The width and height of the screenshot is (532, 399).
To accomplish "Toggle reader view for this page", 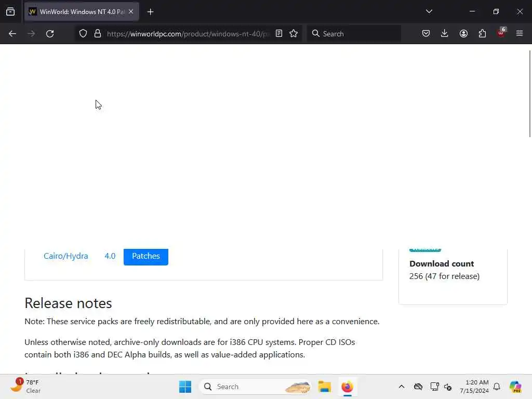I will [x=279, y=33].
